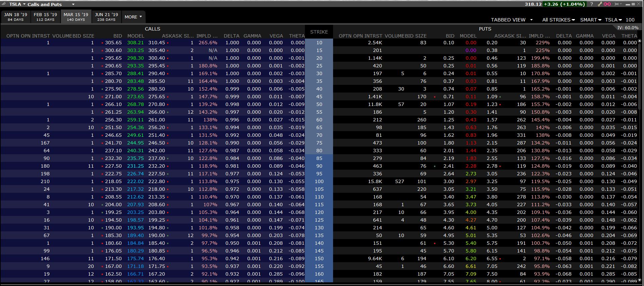
Task: Click put bid 3.00 at strike 100
Action: pyautogui.click(x=449, y=181)
